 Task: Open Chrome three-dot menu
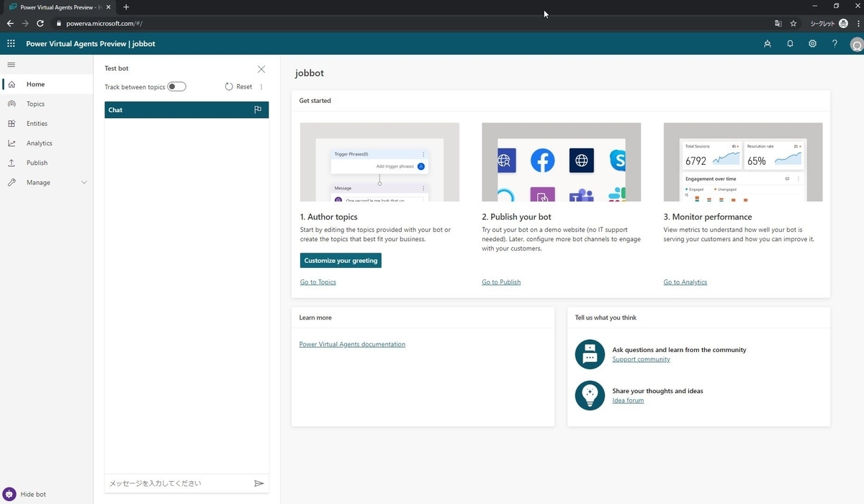(x=858, y=23)
